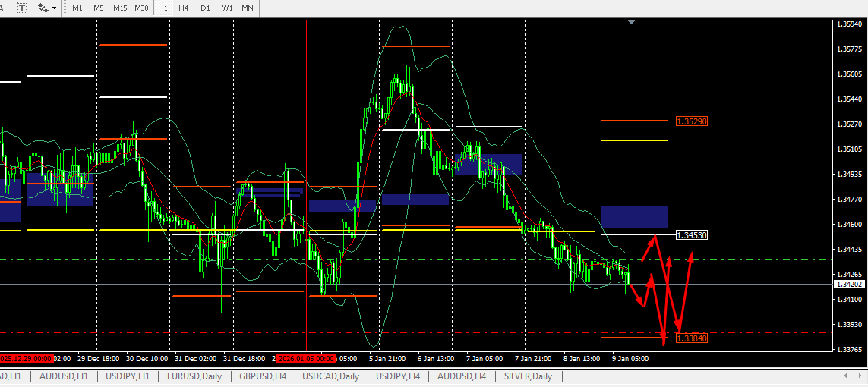868x387 pixels.
Task: Open the EURUSD,Daily chart tab
Action: (194, 376)
